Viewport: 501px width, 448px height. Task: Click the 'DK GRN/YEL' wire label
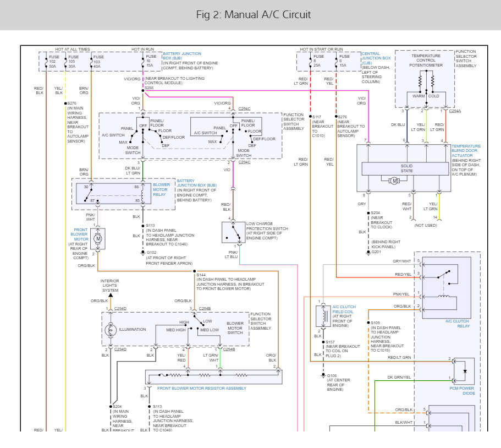click(x=399, y=378)
